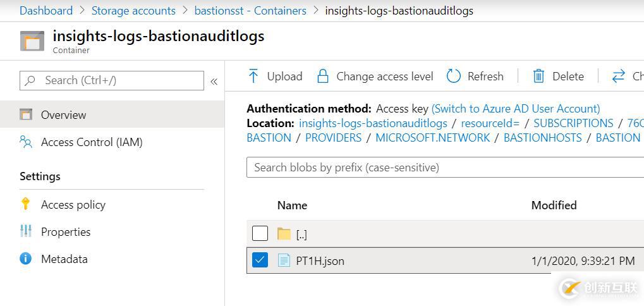Screen dimensions: 644x306
Task: Open bastionsst - Containers breadcrumb link
Action: pyautogui.click(x=250, y=11)
